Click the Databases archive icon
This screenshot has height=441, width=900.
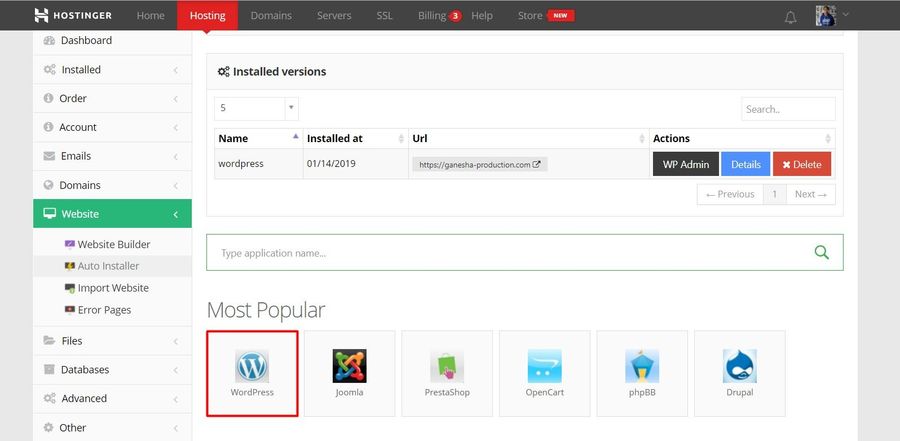[49, 369]
